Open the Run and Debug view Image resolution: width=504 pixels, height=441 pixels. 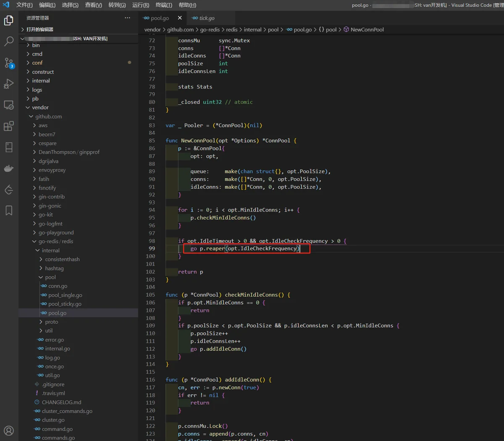pos(9,84)
